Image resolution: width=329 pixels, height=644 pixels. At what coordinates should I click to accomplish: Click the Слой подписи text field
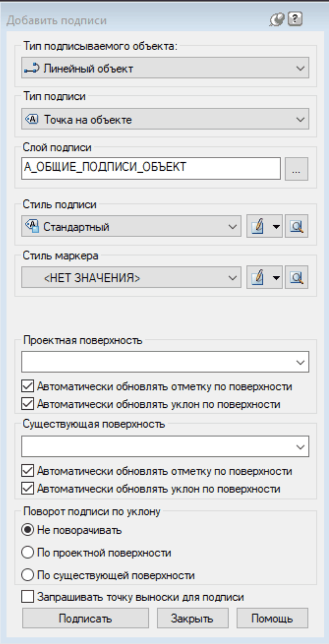pos(151,168)
